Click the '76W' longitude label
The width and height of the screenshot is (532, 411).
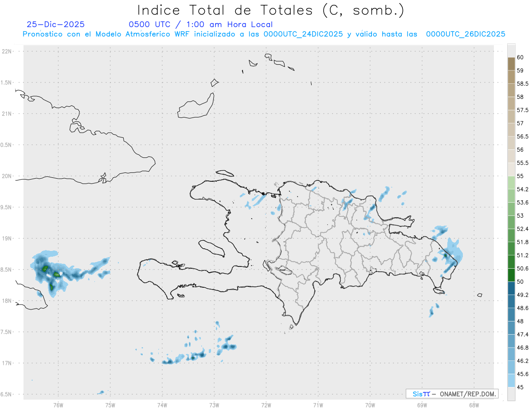click(x=58, y=405)
